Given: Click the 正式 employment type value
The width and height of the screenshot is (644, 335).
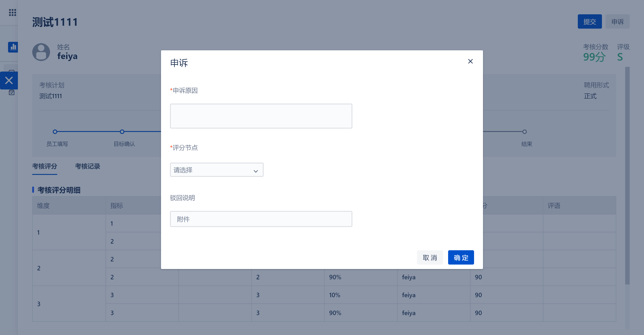Looking at the screenshot, I should [x=590, y=96].
